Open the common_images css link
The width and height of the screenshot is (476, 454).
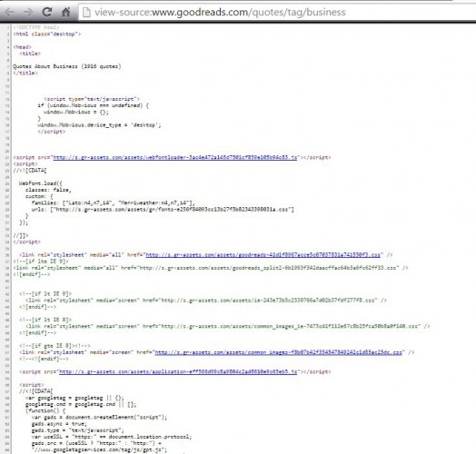click(278, 352)
